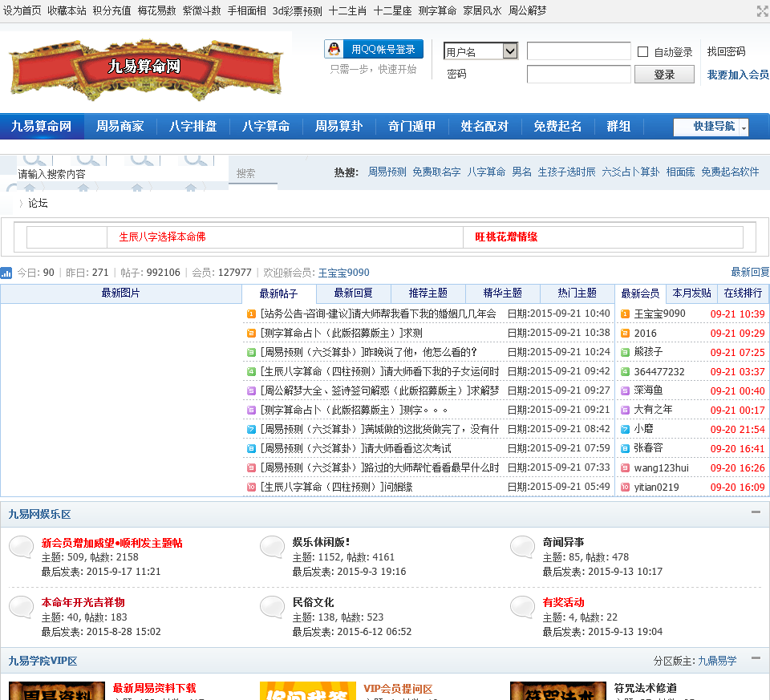
Task: Open new member link 王宝宝9090 after 欢迎新会员
Action: (x=344, y=273)
